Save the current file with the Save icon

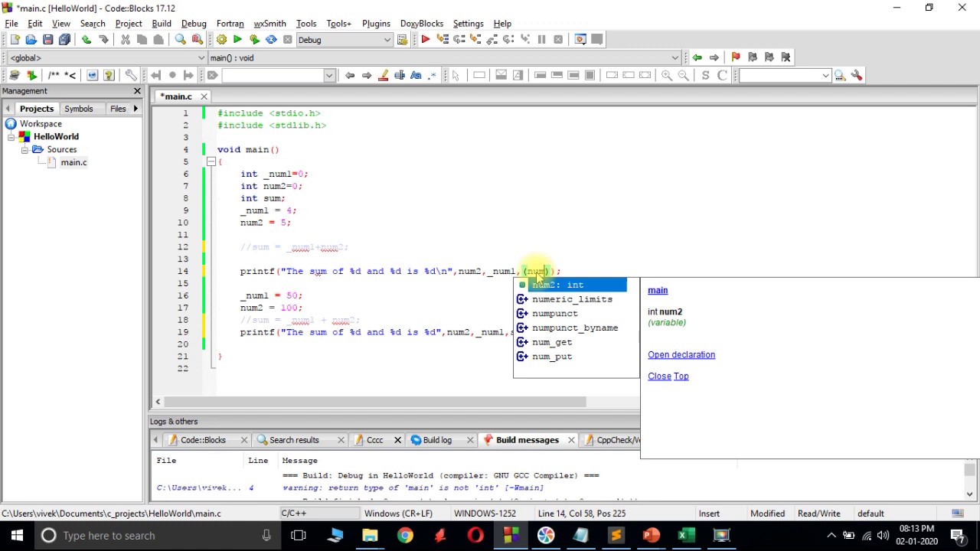click(48, 40)
